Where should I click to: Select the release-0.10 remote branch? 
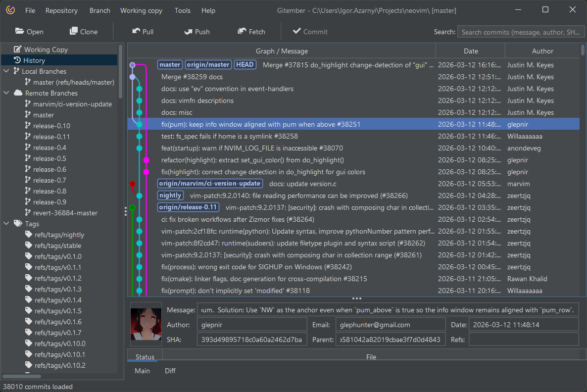(x=51, y=126)
